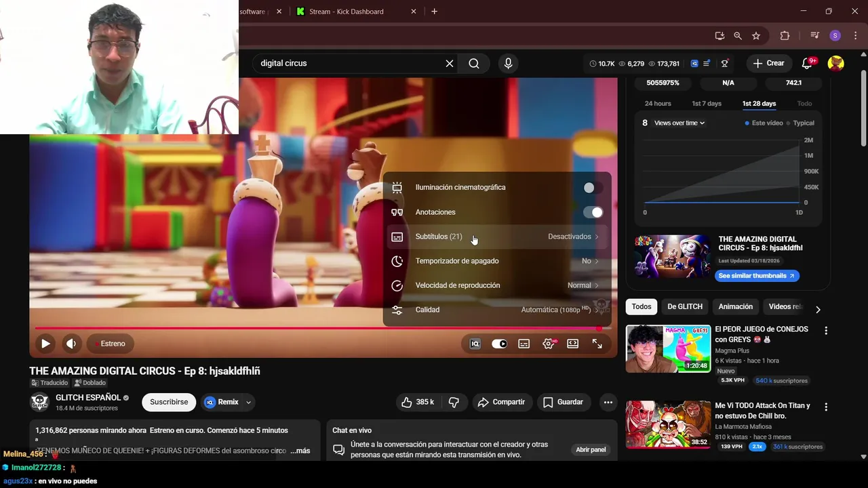The width and height of the screenshot is (868, 488).
Task: Open the Crear menu button
Action: pyautogui.click(x=769, y=63)
